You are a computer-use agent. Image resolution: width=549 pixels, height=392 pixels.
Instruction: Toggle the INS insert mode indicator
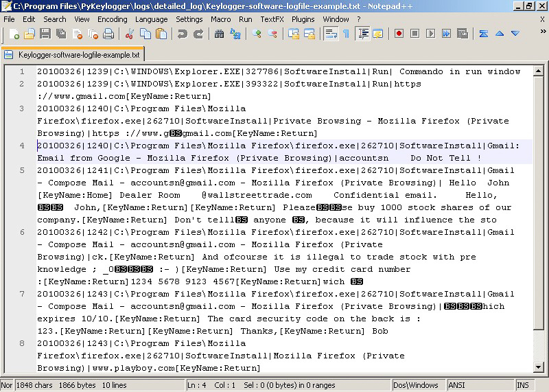[x=524, y=385]
